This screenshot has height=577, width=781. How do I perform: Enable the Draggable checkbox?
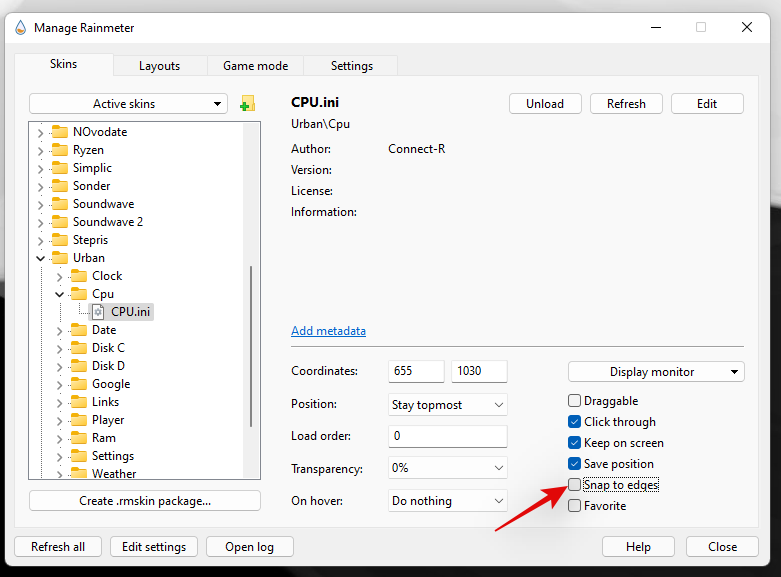pyautogui.click(x=574, y=401)
